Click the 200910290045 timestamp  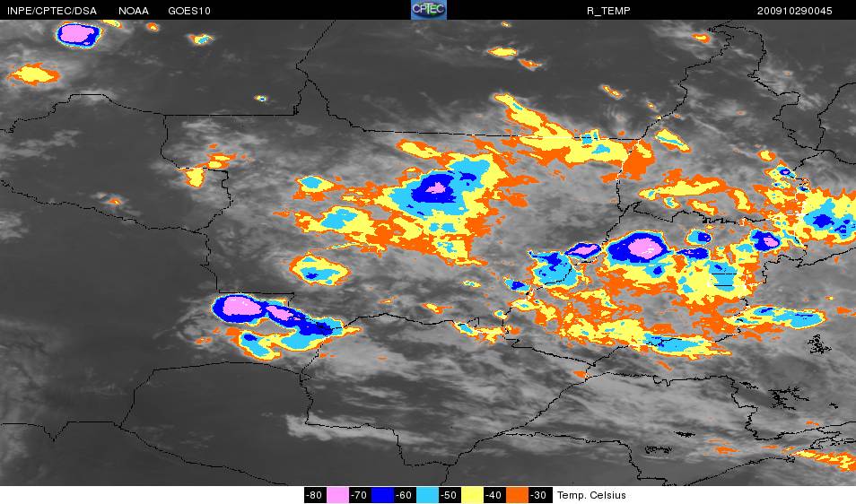[x=794, y=11]
